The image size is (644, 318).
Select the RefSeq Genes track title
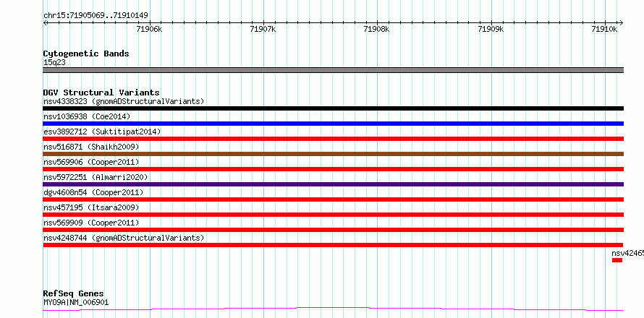coord(74,293)
